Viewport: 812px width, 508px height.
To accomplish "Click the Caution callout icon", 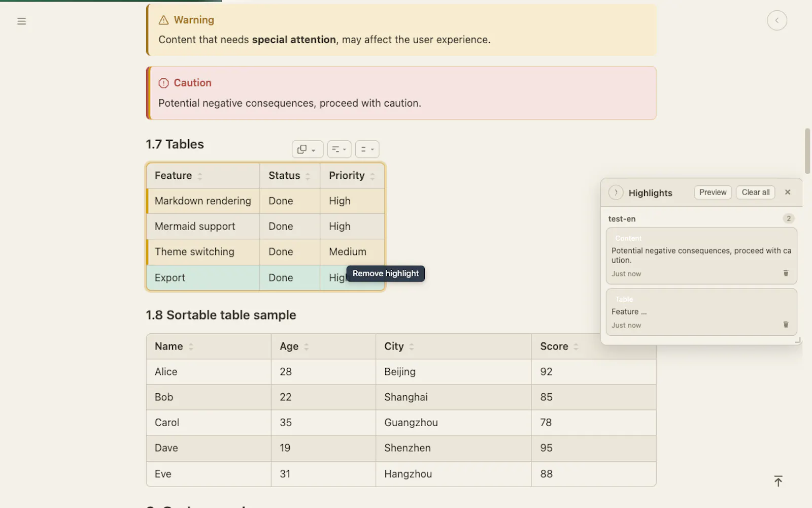I will click(x=163, y=83).
